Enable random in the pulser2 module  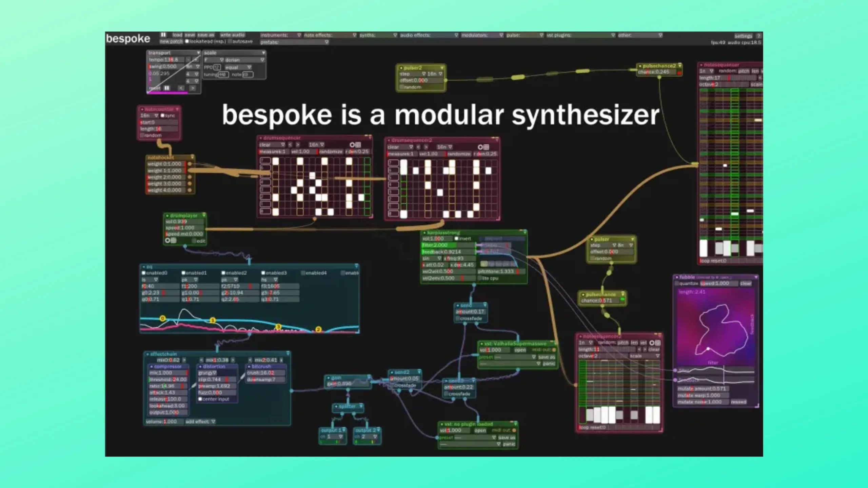[402, 87]
